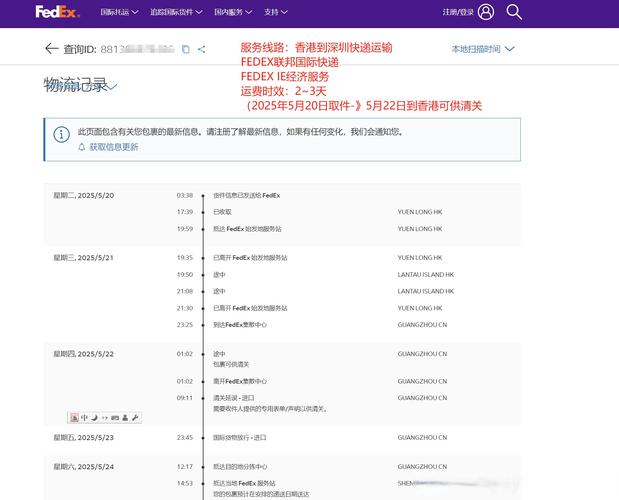Click the 14:53 timestamp

(185, 483)
